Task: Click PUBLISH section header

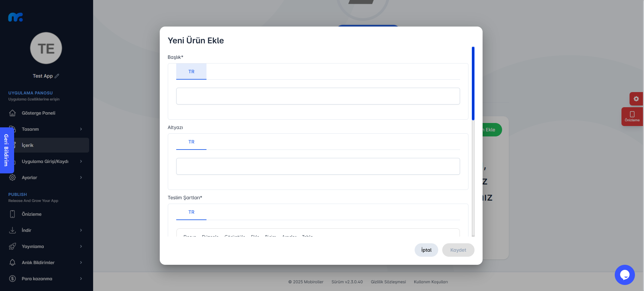Action: (17, 195)
